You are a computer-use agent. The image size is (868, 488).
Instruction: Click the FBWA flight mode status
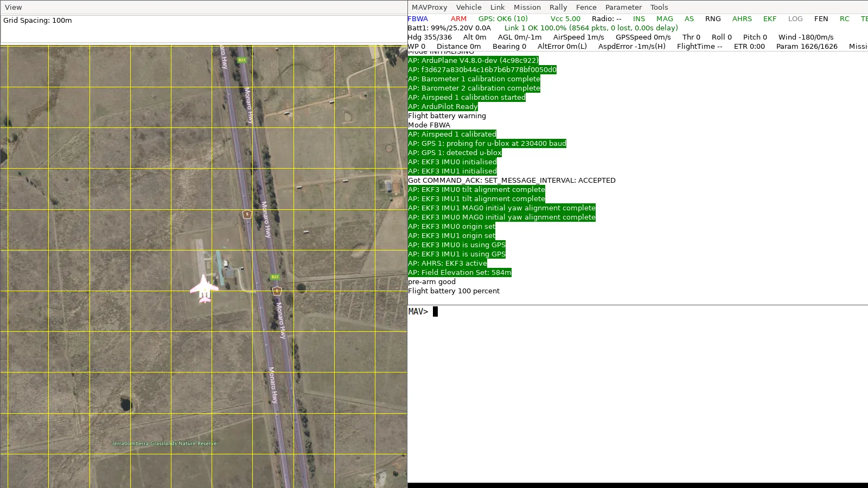418,19
